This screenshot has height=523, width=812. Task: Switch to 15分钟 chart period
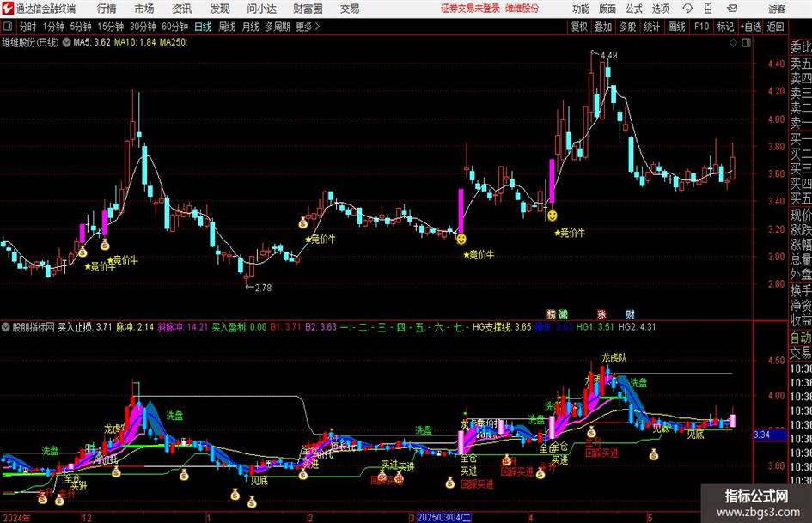[x=111, y=27]
